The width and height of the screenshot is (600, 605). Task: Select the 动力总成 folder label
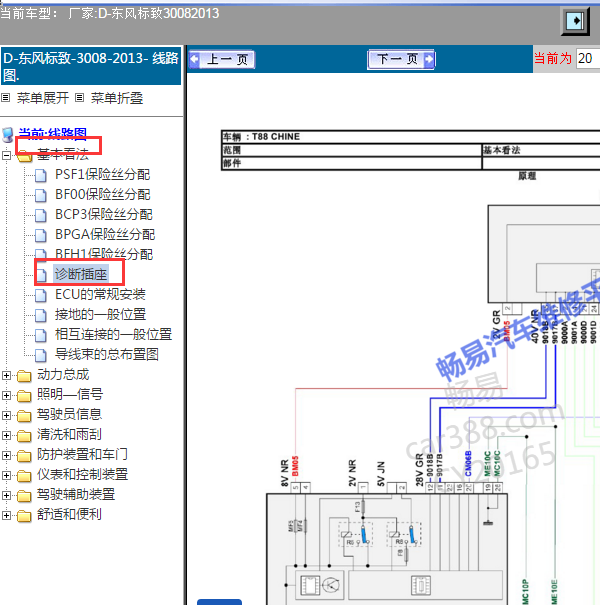coord(63,375)
